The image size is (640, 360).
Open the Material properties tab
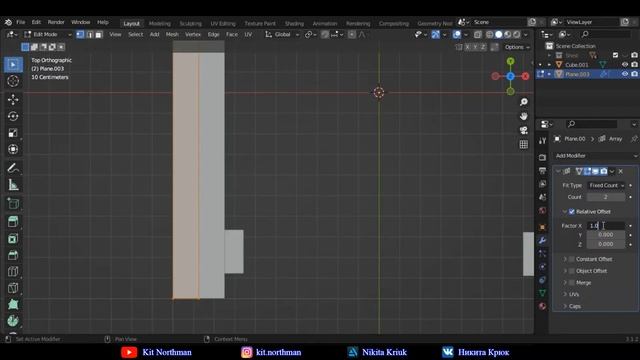point(542,306)
